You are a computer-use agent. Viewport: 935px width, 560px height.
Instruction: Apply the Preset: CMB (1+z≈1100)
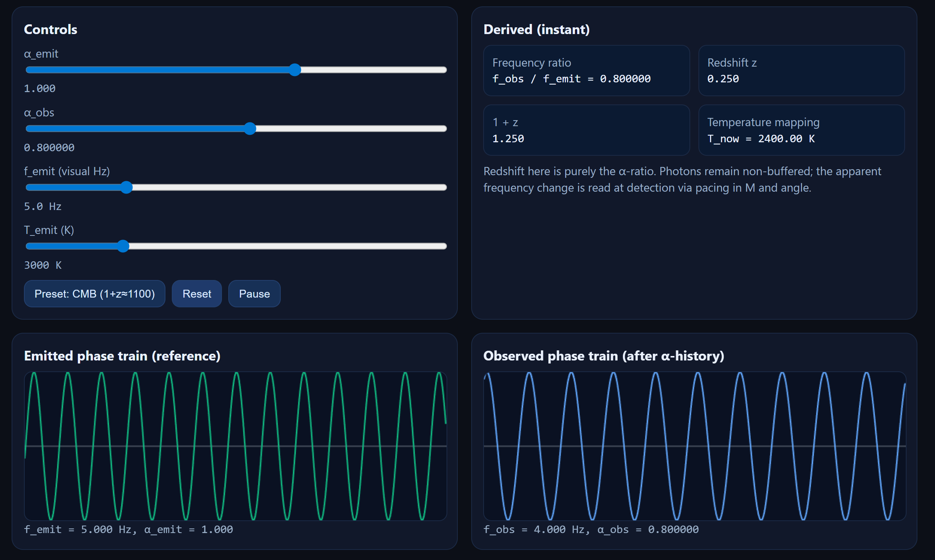pos(94,293)
